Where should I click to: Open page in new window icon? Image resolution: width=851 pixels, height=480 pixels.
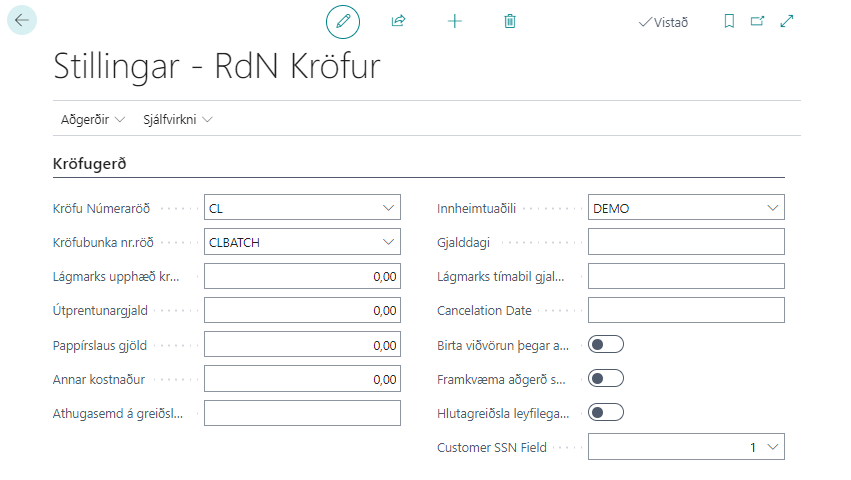tap(757, 21)
